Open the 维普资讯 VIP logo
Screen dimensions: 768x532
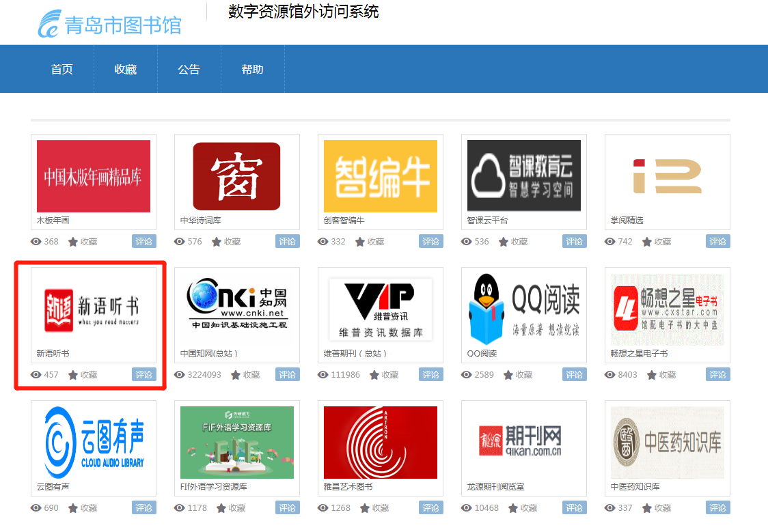coord(381,309)
